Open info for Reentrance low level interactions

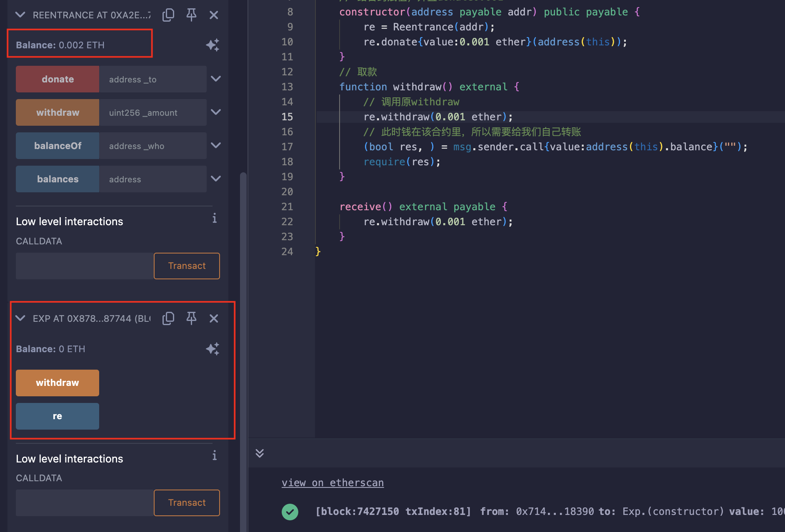214,218
